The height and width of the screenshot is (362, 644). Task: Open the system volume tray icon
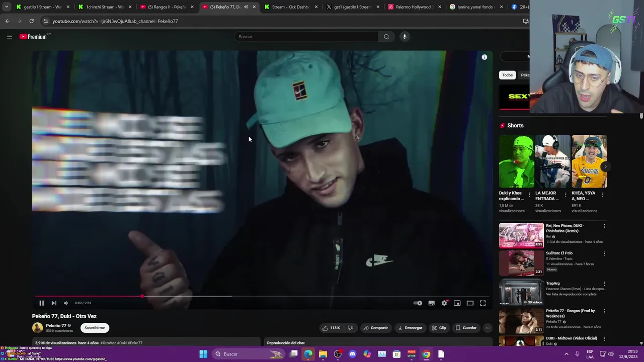[x=611, y=354]
